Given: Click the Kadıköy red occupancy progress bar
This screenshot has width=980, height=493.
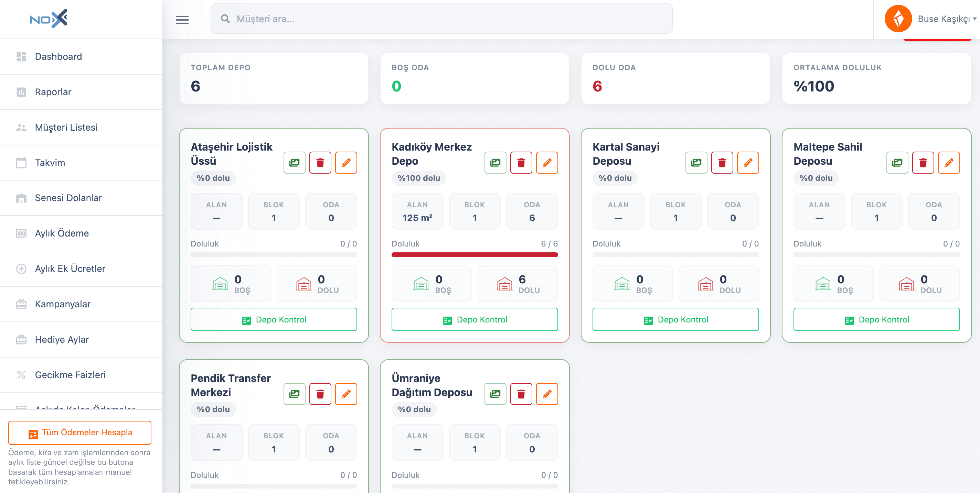Looking at the screenshot, I should click(x=475, y=255).
